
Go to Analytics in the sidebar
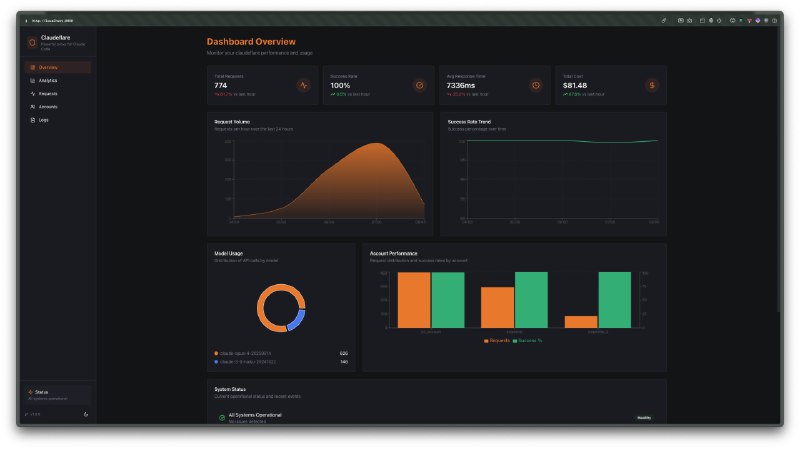coord(48,80)
